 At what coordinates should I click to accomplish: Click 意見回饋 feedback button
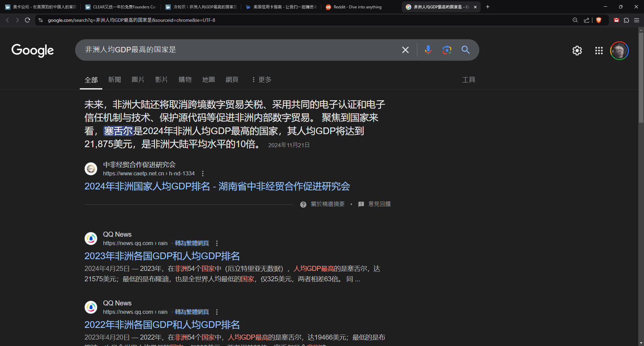375,204
